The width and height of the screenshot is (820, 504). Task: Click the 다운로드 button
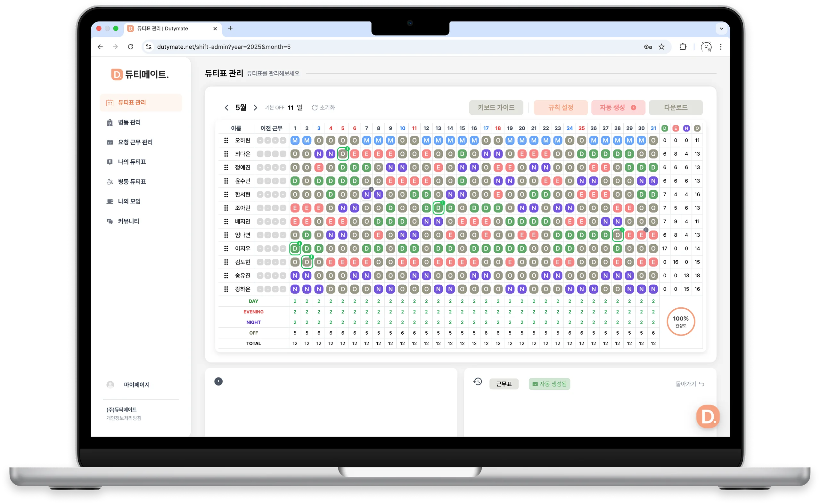tap(676, 108)
